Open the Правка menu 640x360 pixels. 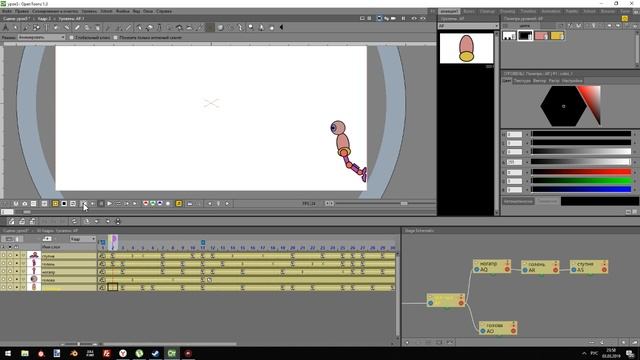[22, 11]
